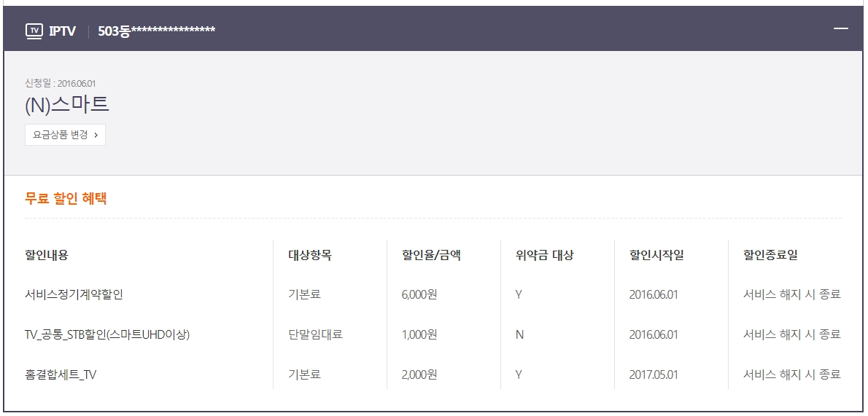Click the 신청일 2016.06.01 application date text

click(61, 83)
